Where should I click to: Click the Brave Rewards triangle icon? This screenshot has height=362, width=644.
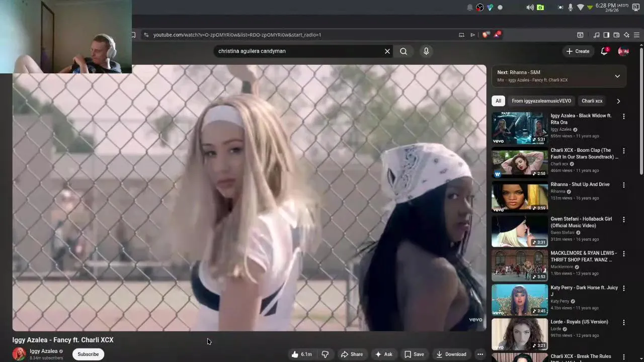click(x=497, y=35)
